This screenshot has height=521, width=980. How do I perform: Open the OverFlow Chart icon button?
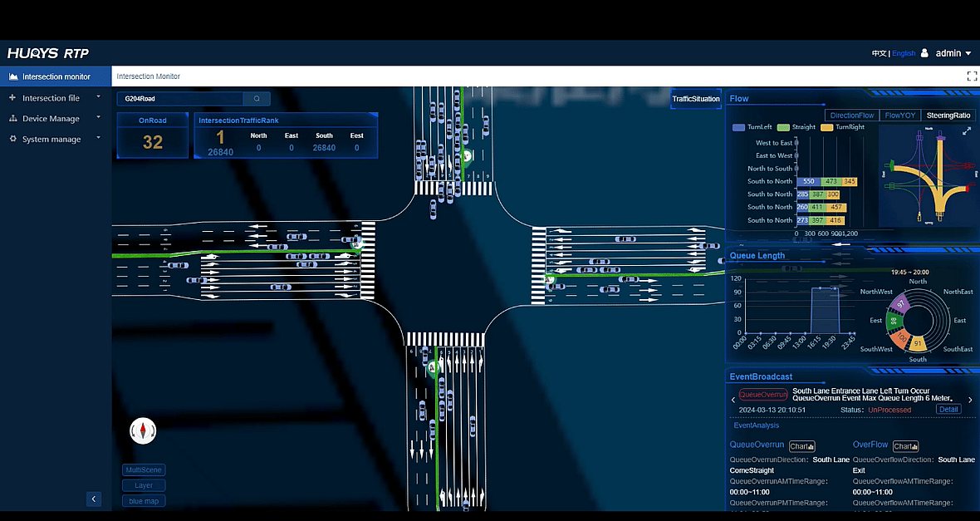click(x=904, y=446)
